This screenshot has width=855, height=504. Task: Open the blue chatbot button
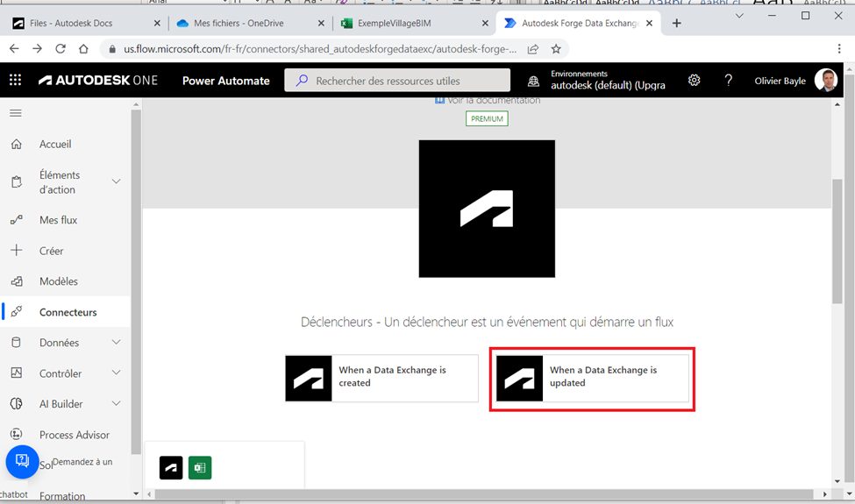(22, 462)
